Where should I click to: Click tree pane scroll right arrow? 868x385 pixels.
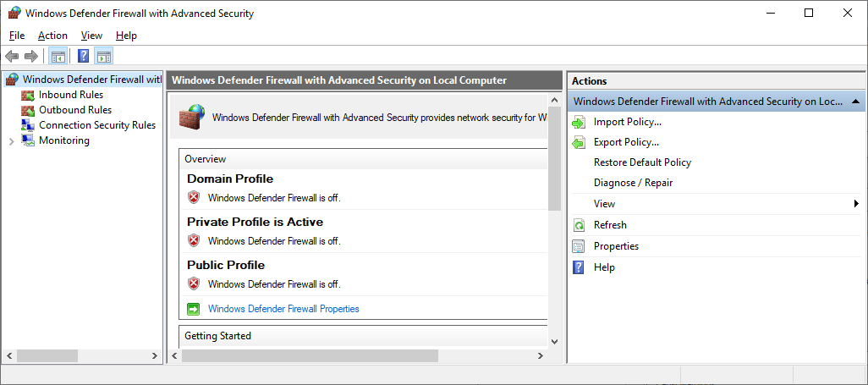tap(155, 355)
